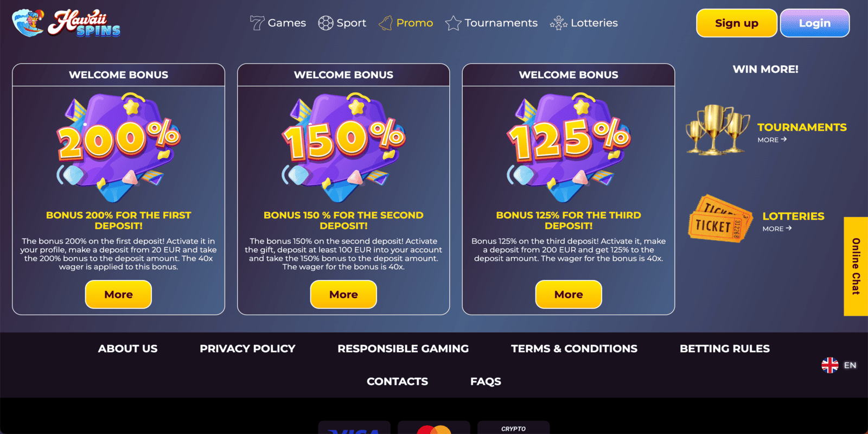The height and width of the screenshot is (434, 868).
Task: Click More under 125% third deposit bonus
Action: 569,295
